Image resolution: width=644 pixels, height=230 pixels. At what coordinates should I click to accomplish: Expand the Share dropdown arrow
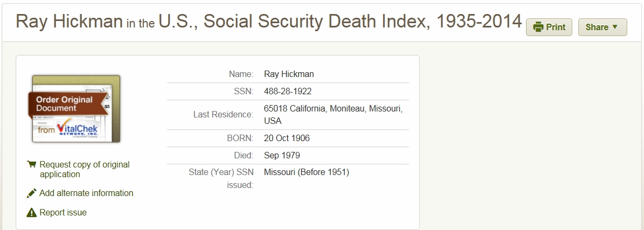(615, 27)
